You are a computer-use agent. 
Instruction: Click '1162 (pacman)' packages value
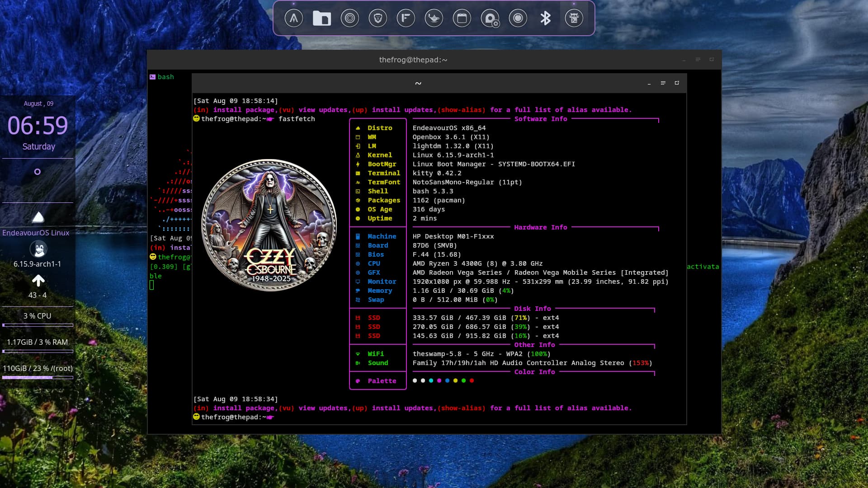point(439,200)
